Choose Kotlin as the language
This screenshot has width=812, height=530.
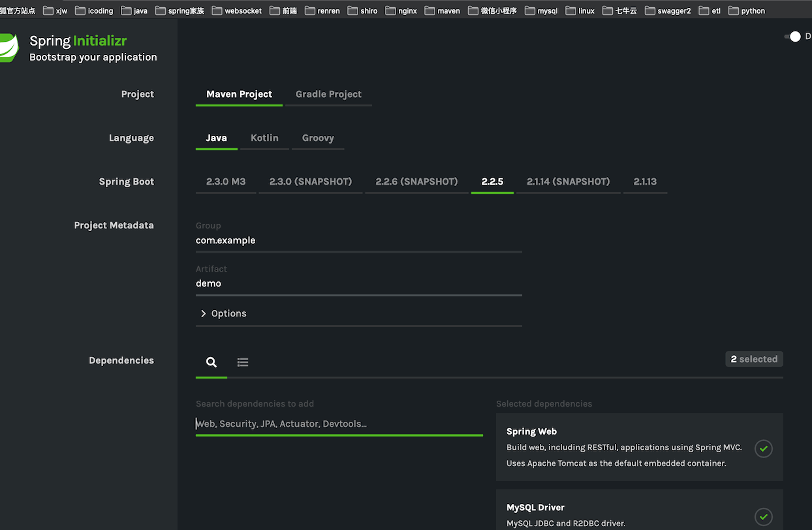pos(264,138)
